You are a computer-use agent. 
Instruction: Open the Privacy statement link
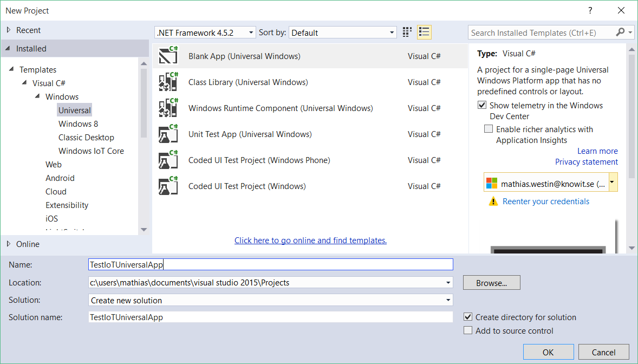click(587, 161)
